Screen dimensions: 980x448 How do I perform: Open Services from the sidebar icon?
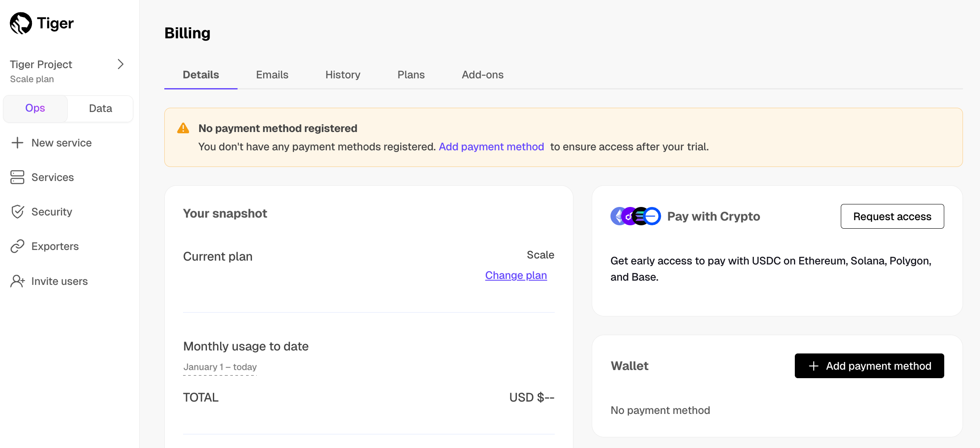(17, 177)
